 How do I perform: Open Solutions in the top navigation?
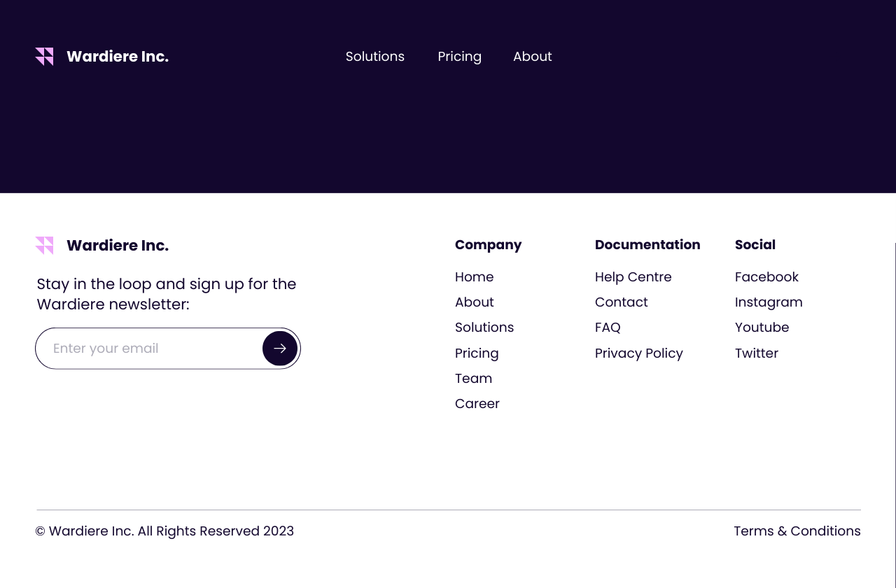click(x=375, y=57)
